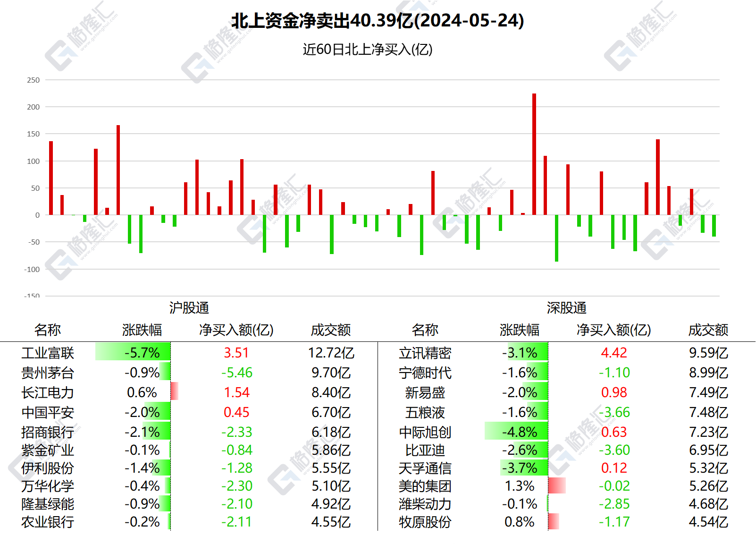
Task: Select stock name 紫金矿业
Action: [x=48, y=450]
